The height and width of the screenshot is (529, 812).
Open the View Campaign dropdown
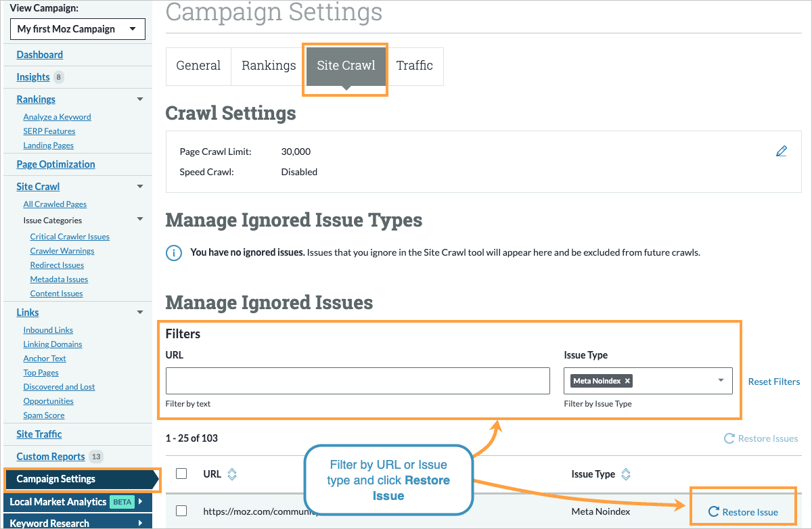pyautogui.click(x=77, y=29)
